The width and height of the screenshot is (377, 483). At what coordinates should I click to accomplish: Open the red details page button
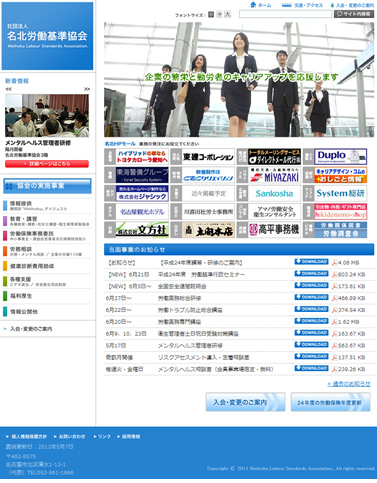[47, 164]
